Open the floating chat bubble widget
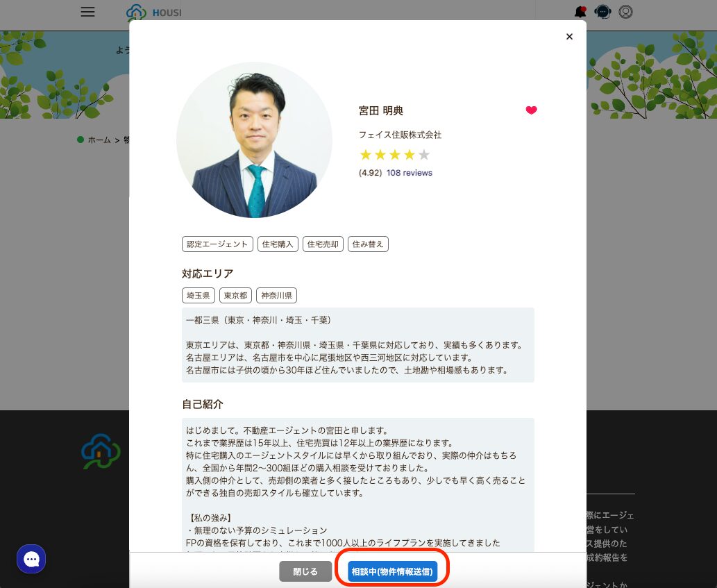717x588 pixels. 31,559
